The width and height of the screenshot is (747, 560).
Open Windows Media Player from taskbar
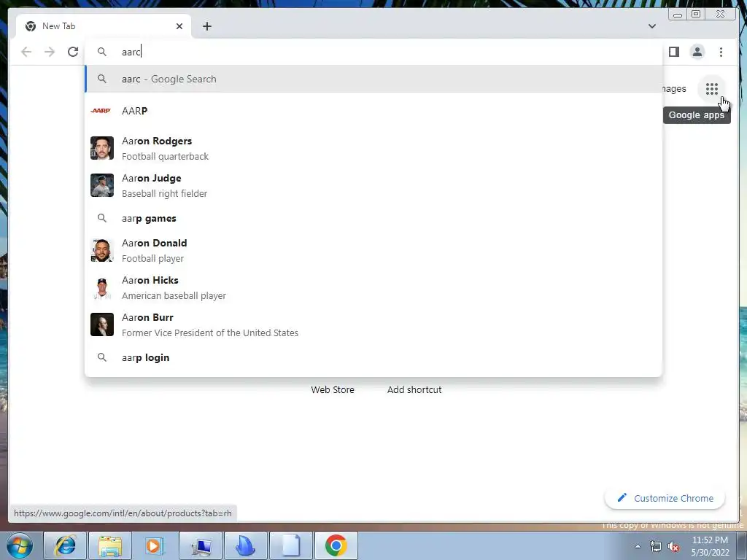(154, 545)
